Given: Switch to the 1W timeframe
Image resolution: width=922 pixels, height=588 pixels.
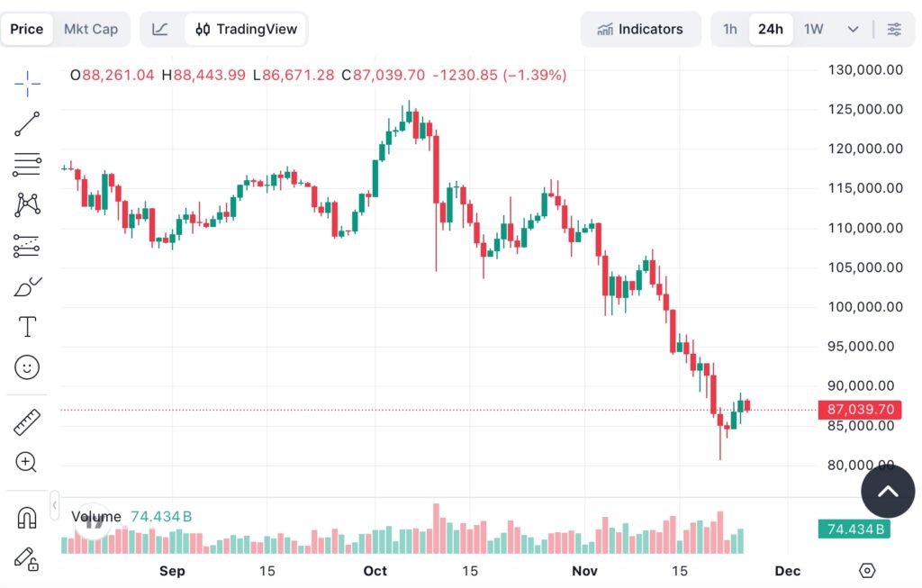Looking at the screenshot, I should (813, 29).
